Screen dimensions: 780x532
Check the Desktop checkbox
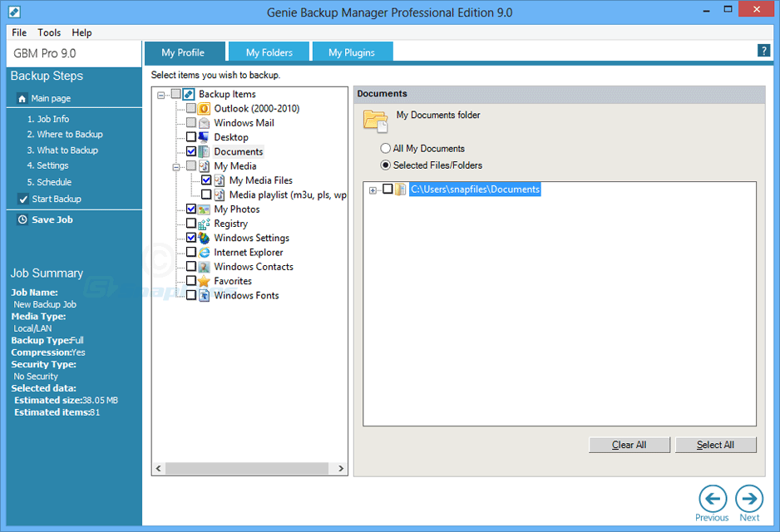point(190,137)
